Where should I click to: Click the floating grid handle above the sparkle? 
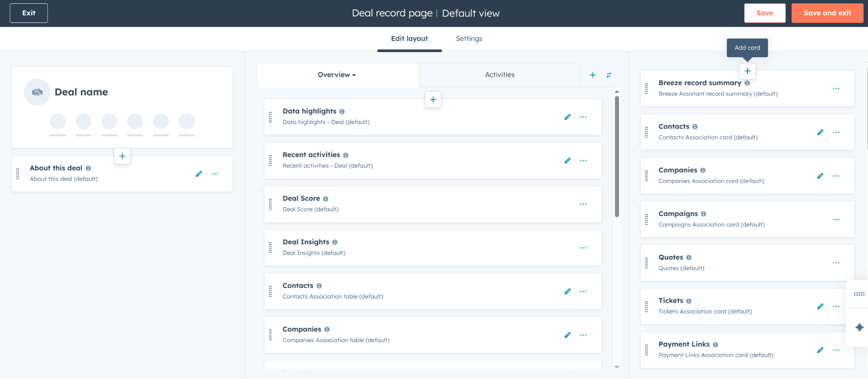click(x=859, y=294)
